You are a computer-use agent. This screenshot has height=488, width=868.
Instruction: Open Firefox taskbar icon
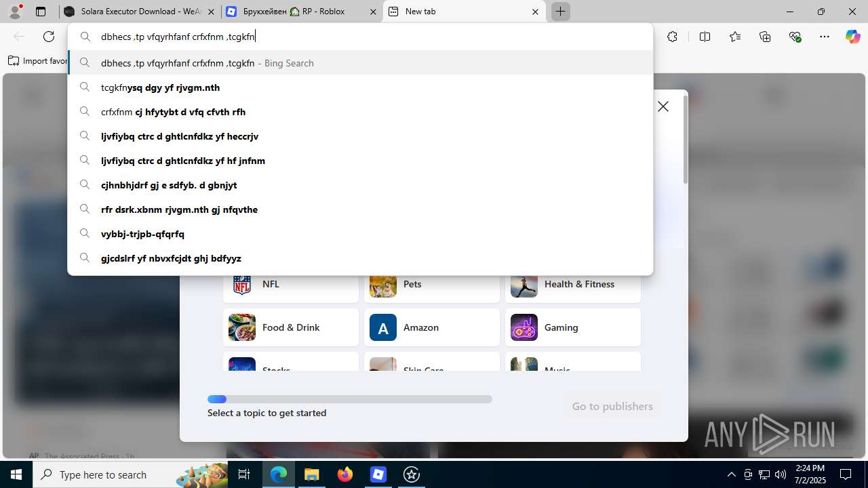tap(345, 474)
